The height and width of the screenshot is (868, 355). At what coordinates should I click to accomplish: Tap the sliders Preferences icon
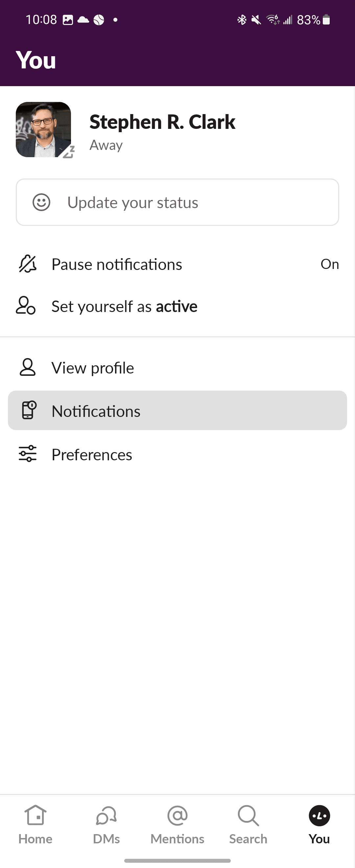tap(28, 453)
